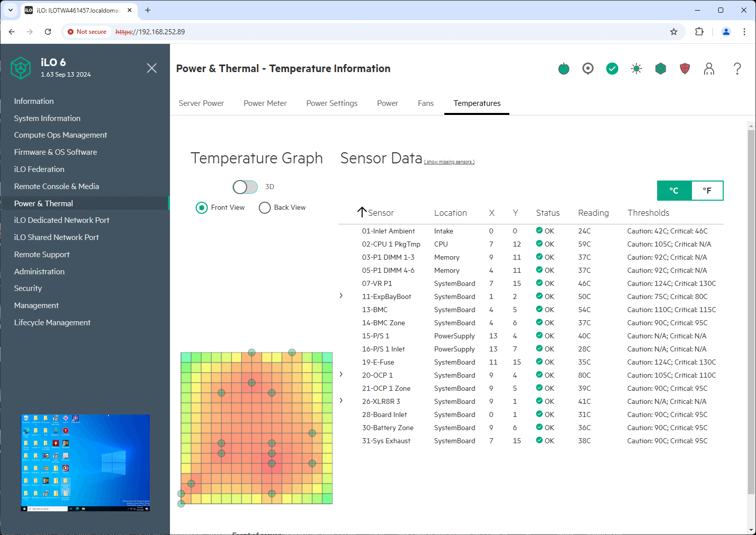Open Remote Console & Media page
The width and height of the screenshot is (756, 535).
56,187
